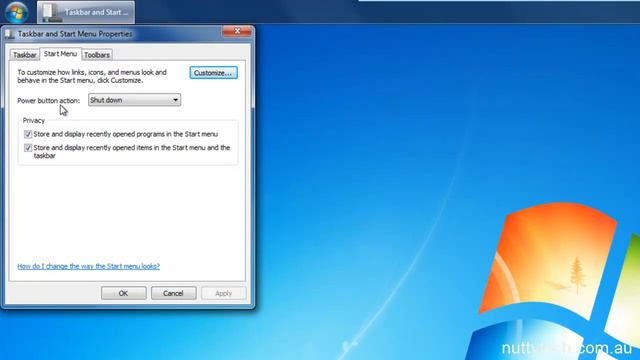
Task: Toggle recently opened items checkbox
Action: coord(28,148)
